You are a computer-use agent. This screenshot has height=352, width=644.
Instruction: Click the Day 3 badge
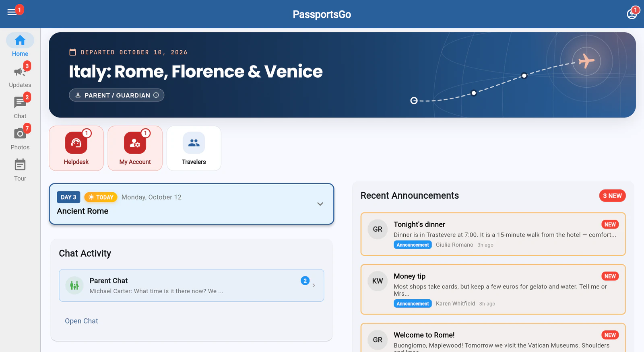point(68,197)
